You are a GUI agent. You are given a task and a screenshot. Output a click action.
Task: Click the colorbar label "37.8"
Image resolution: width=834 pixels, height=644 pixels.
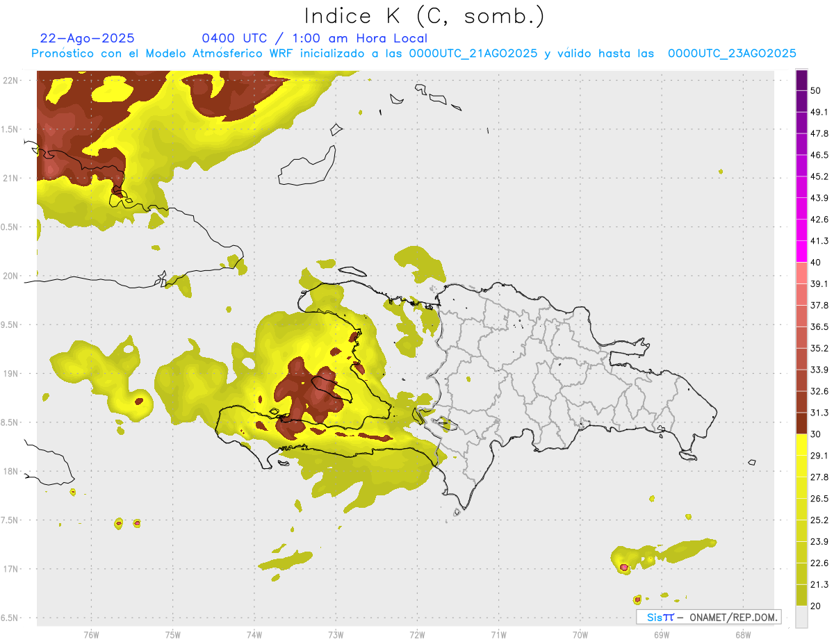tap(819, 305)
